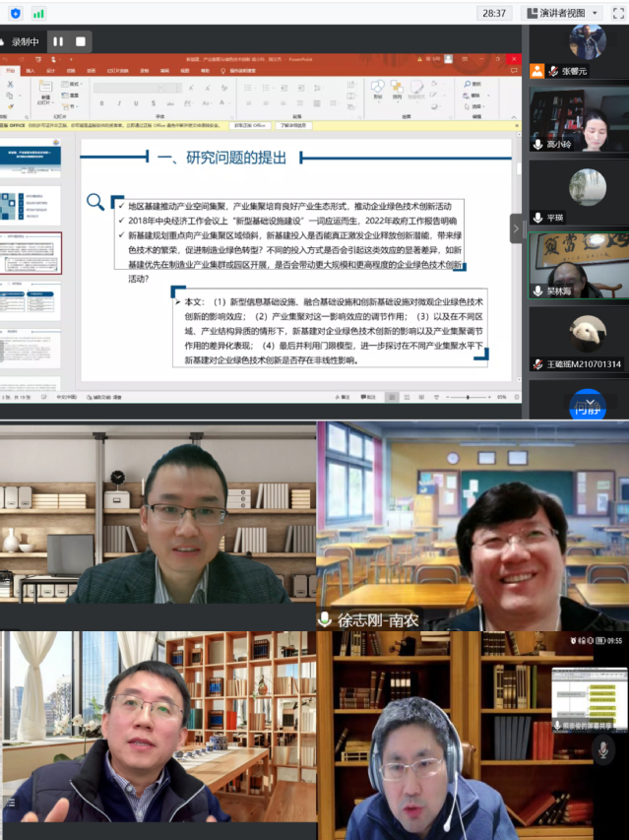Click the round microphone button bottom right
The height and width of the screenshot is (840, 629).
coord(604,750)
